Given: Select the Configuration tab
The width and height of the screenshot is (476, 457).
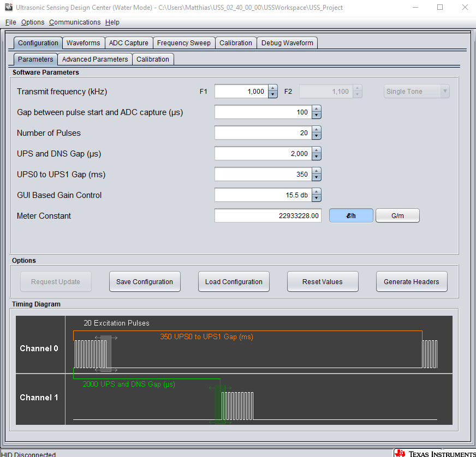Looking at the screenshot, I should (x=38, y=43).
